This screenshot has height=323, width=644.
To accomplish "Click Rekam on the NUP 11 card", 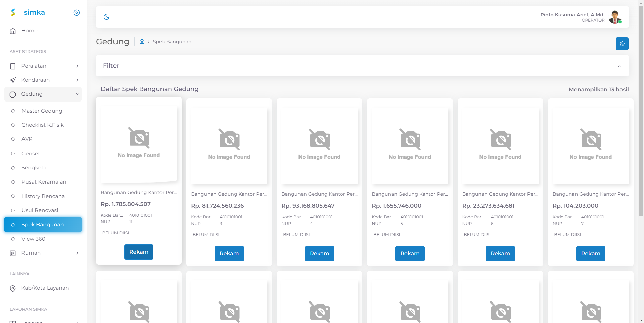I will tap(139, 252).
